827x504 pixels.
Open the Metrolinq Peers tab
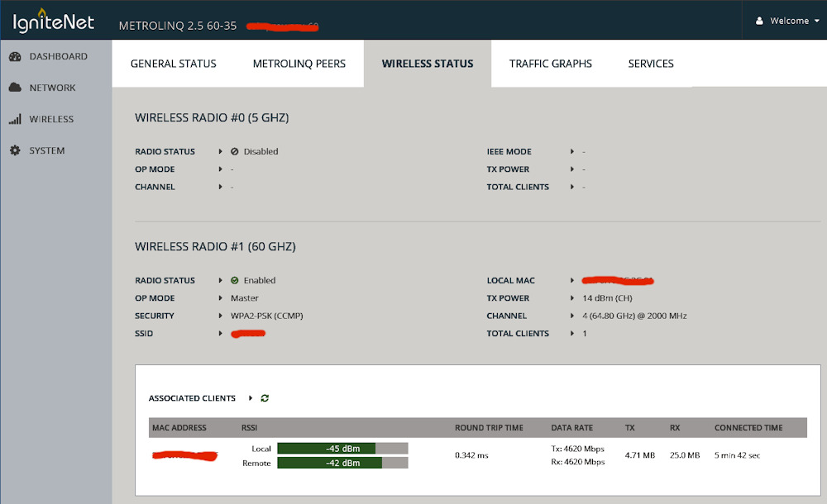point(299,64)
